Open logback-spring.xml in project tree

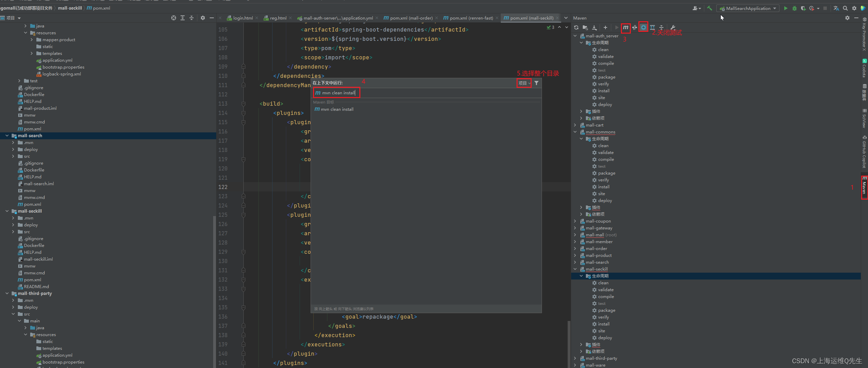pos(62,74)
